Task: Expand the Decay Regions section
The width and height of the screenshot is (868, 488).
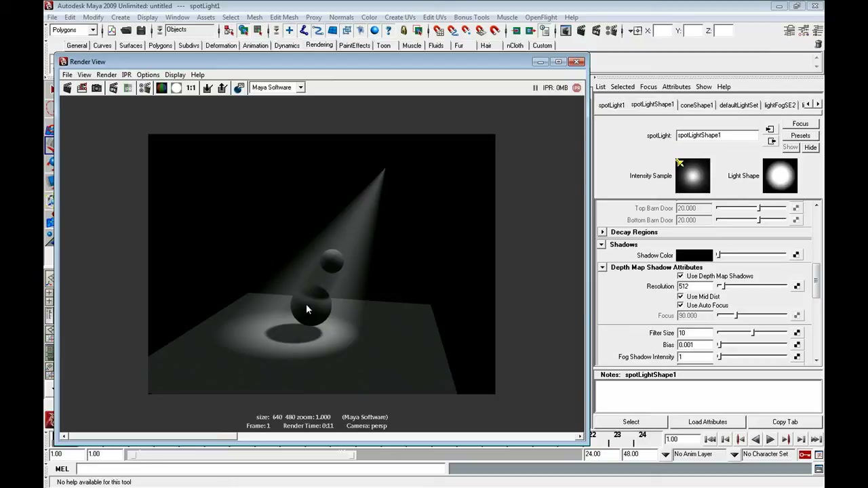Action: coord(602,232)
